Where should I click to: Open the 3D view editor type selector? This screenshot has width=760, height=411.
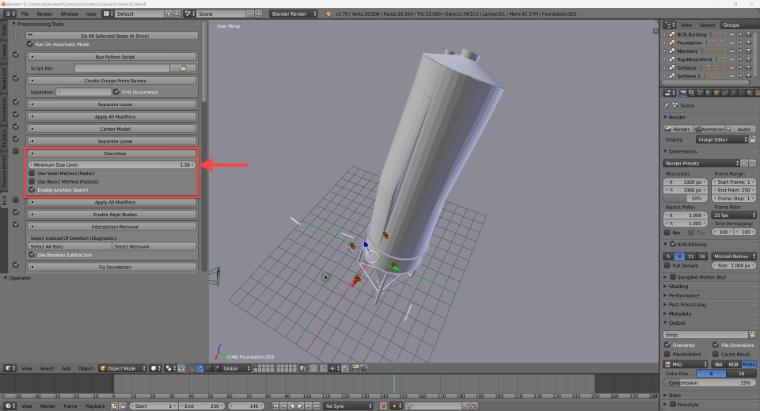pyautogui.click(x=10, y=368)
